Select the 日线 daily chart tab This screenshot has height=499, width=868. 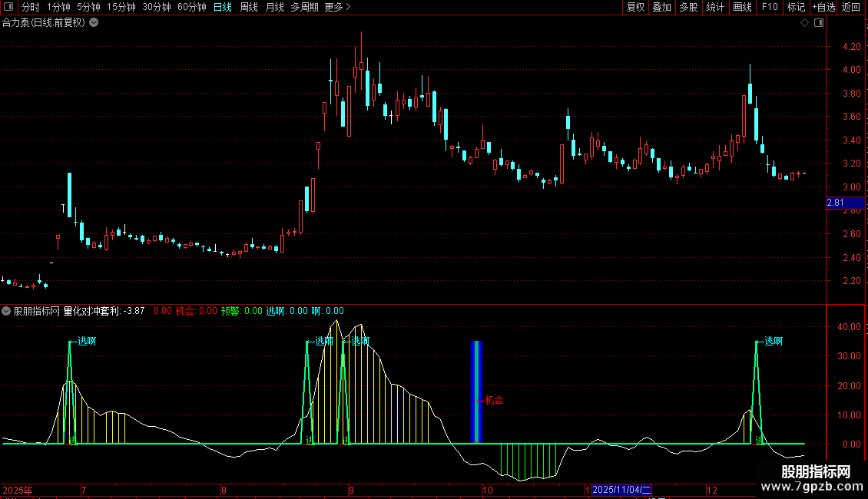click(223, 7)
